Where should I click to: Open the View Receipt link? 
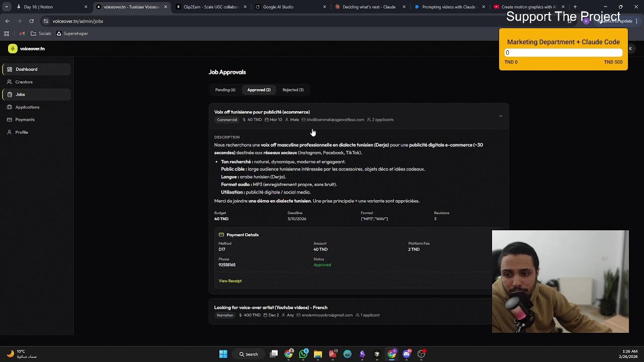pos(230,281)
